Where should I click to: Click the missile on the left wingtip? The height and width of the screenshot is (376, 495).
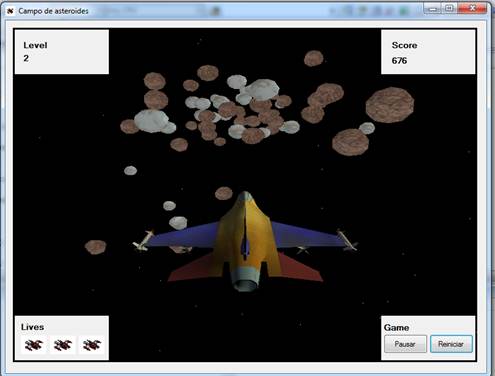click(143, 241)
